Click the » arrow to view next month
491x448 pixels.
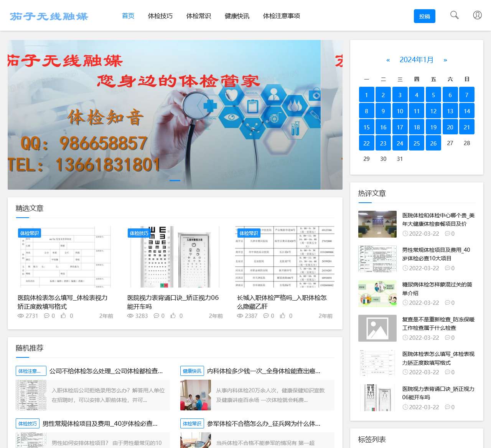pos(445,60)
